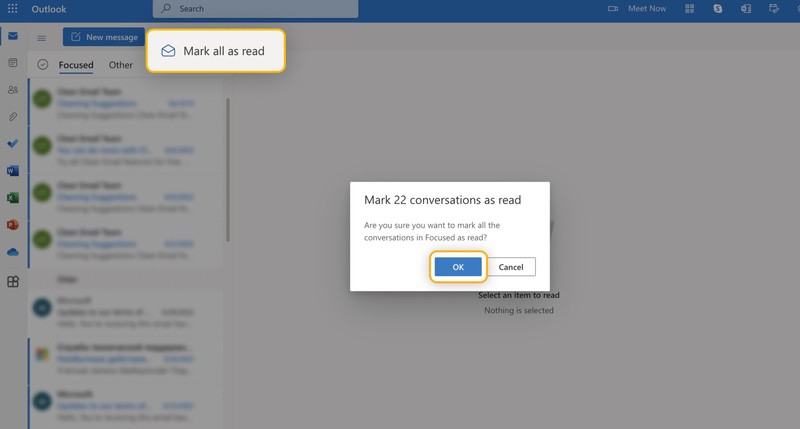Open Files attachments paperclip icon
Viewport: 800px width, 429px height.
[x=13, y=117]
